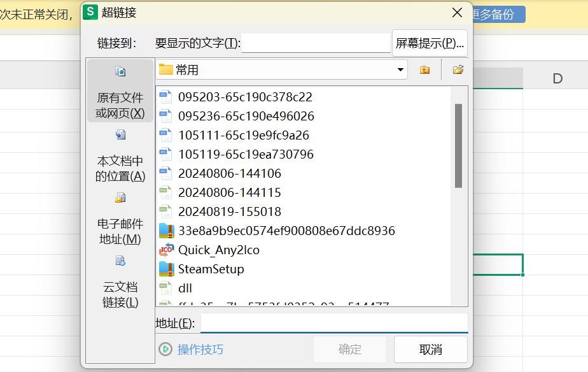Go up one folder level icon
The width and height of the screenshot is (588, 372).
click(x=424, y=70)
